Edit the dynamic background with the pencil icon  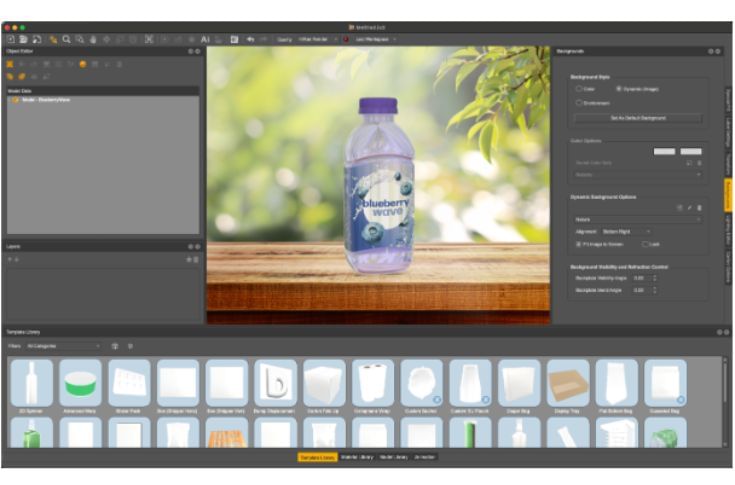(690, 207)
